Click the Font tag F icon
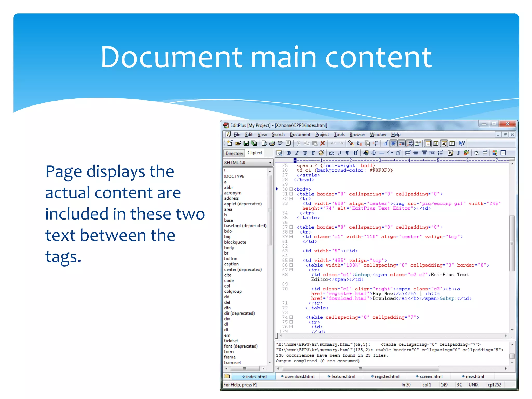Screen dimensions: 532x399 point(313,153)
